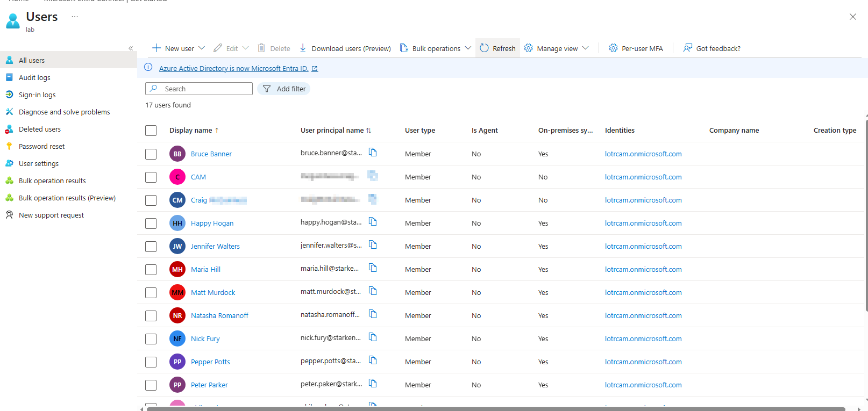The height and width of the screenshot is (411, 868).
Task: Click the BB avatar for Bruce Banner
Action: (x=177, y=154)
